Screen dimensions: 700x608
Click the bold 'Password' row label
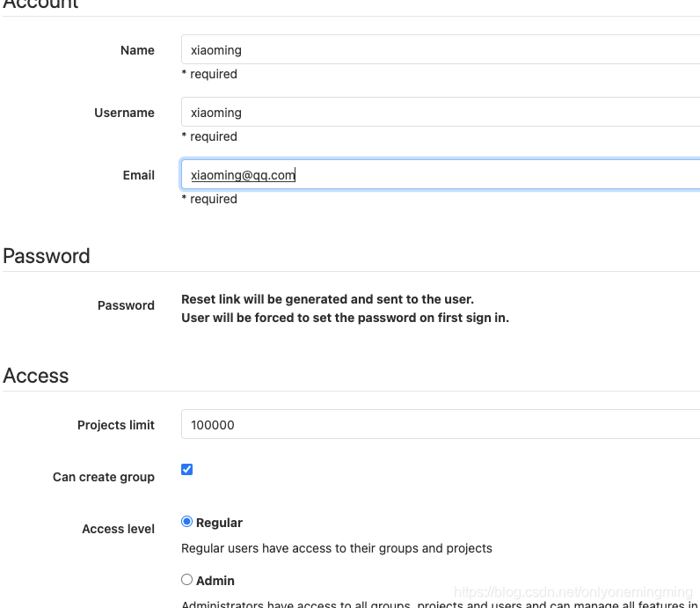(x=126, y=305)
